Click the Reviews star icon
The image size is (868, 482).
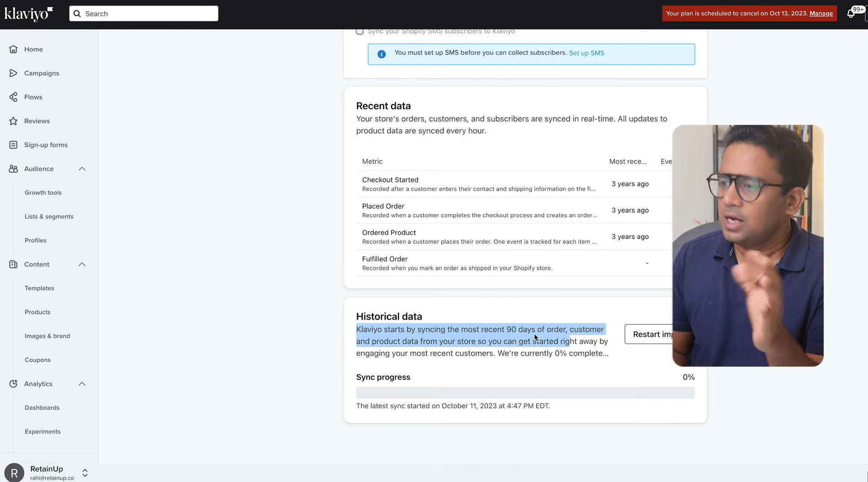(x=13, y=121)
